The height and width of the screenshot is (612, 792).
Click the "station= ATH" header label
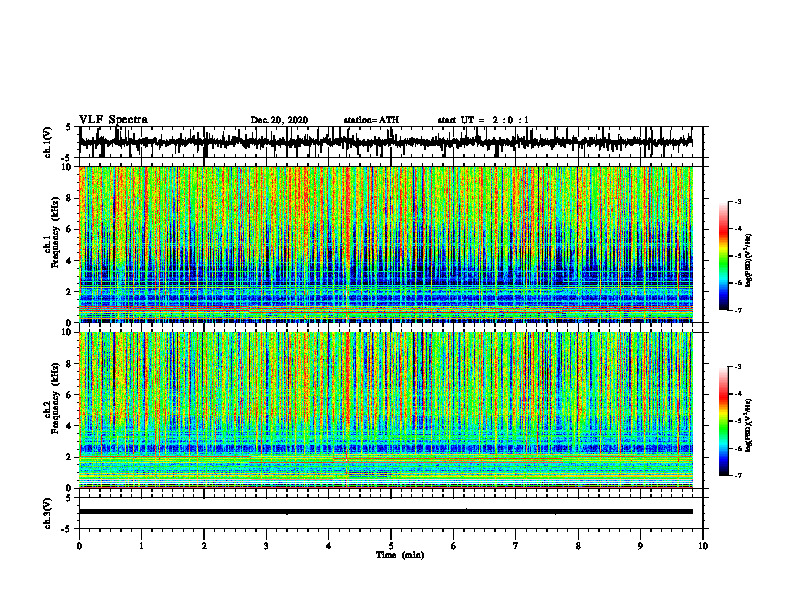click(x=371, y=120)
